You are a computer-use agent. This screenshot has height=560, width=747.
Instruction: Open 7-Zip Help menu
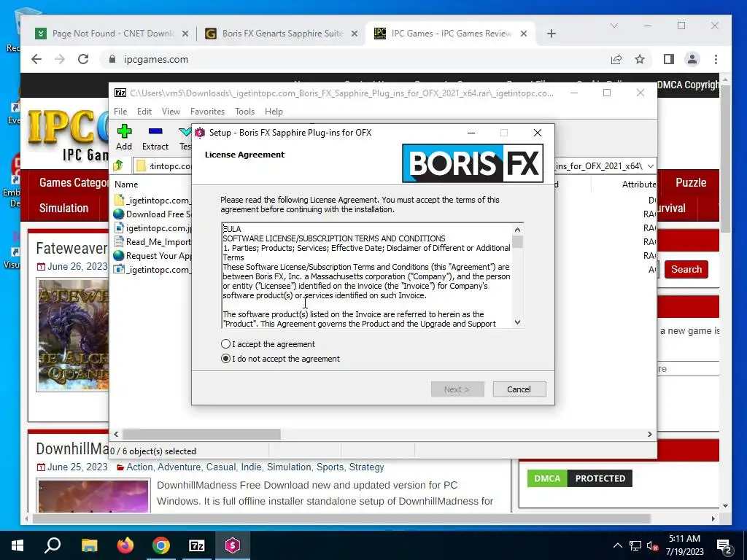(x=274, y=112)
